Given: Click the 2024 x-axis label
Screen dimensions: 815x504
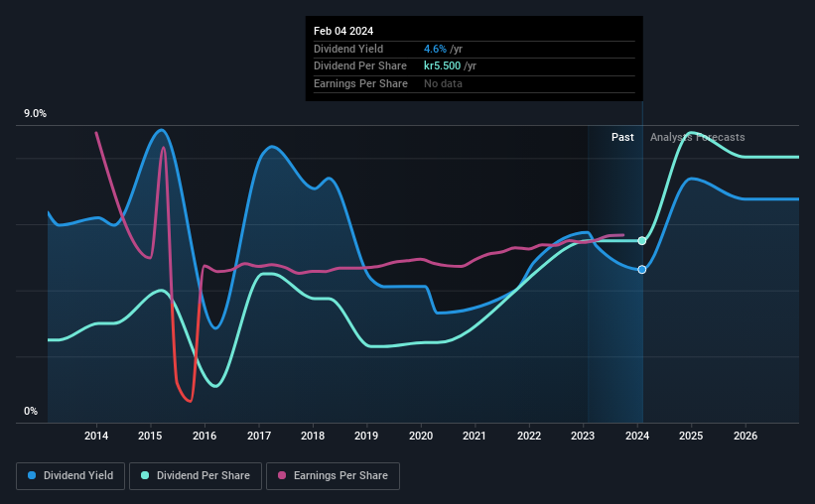Looking at the screenshot, I should coord(637,436).
